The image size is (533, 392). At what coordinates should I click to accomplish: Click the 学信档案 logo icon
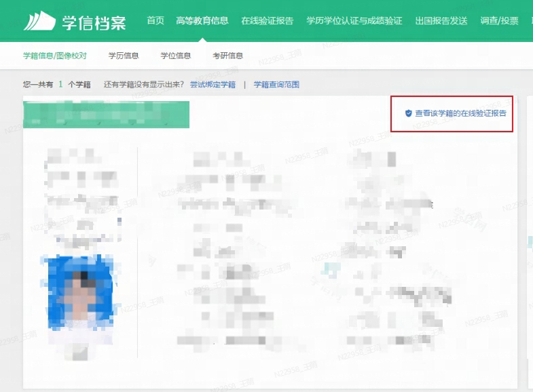[x=40, y=21]
